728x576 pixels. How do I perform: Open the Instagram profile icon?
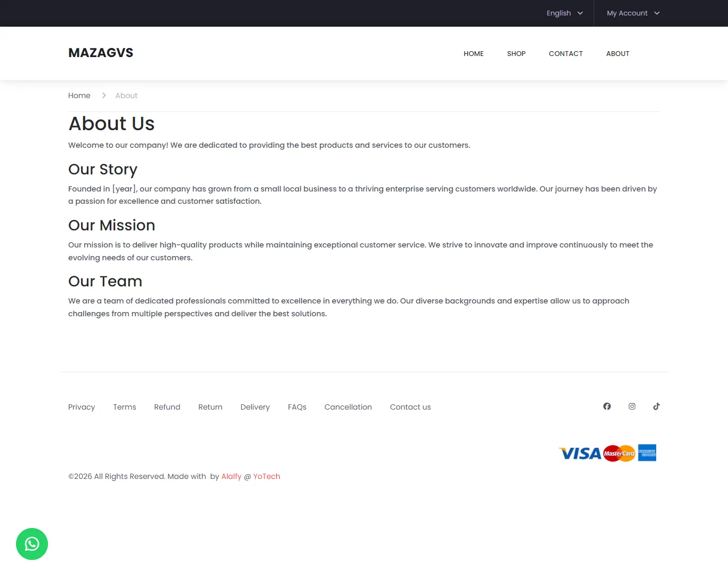click(632, 406)
